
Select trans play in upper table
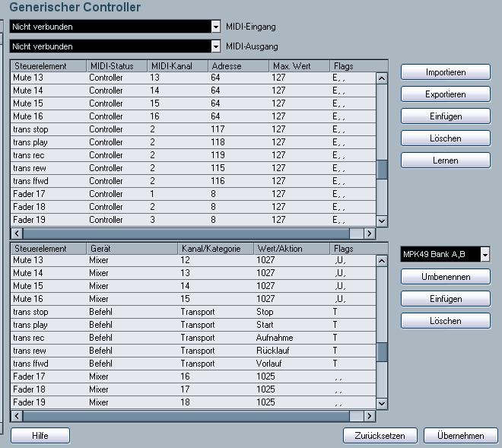tap(30, 142)
